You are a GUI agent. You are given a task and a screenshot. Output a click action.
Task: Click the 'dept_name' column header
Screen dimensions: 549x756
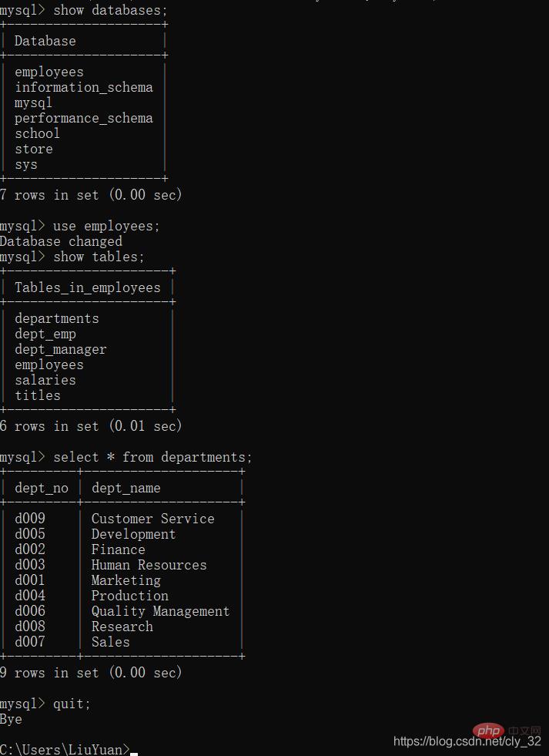click(126, 488)
